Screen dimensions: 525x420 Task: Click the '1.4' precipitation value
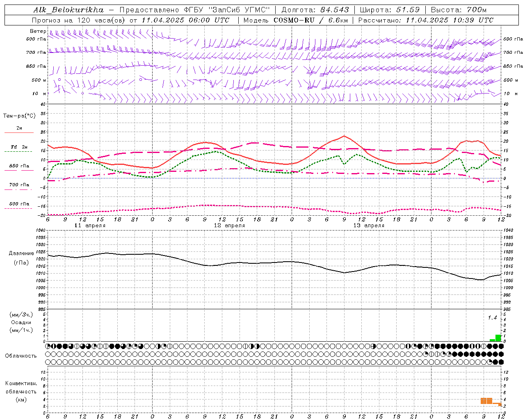tap(492, 317)
